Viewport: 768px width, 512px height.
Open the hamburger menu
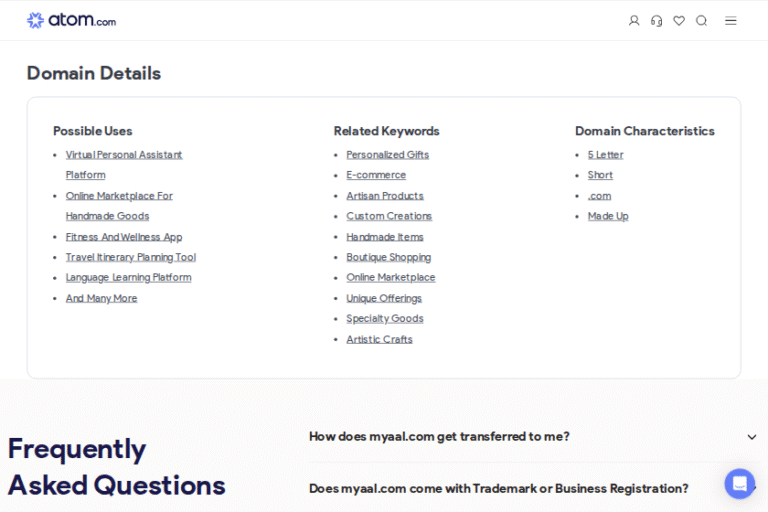click(x=731, y=21)
